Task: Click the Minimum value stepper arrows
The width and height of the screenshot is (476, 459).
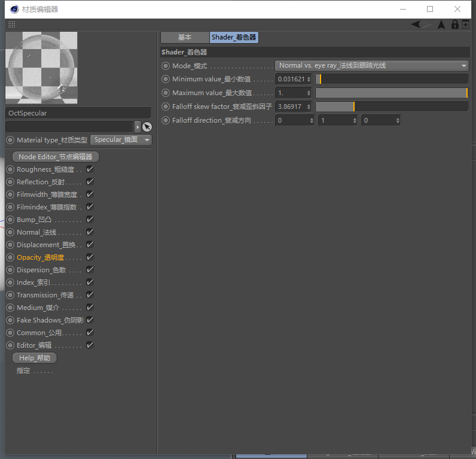Action: pyautogui.click(x=309, y=79)
